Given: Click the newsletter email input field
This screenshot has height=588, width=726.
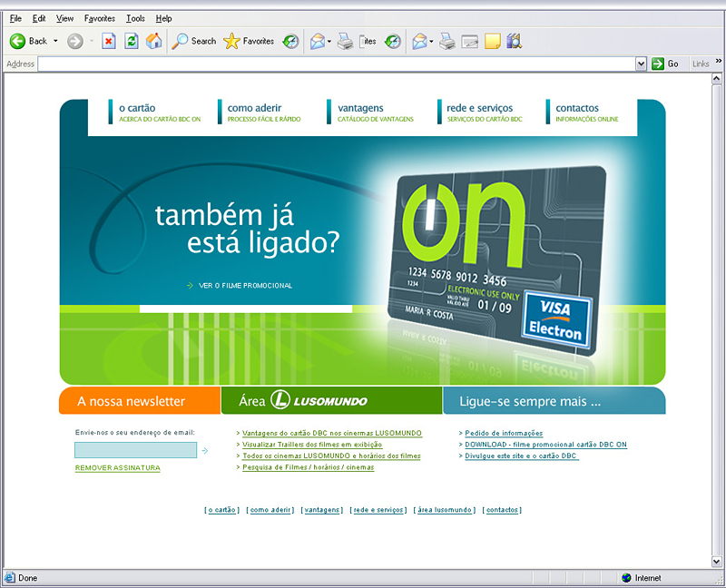Looking at the screenshot, I should pos(135,450).
